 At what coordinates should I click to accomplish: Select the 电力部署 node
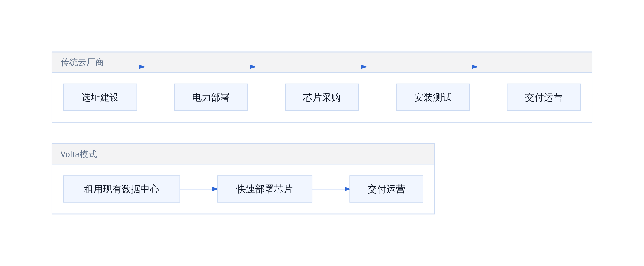211,97
